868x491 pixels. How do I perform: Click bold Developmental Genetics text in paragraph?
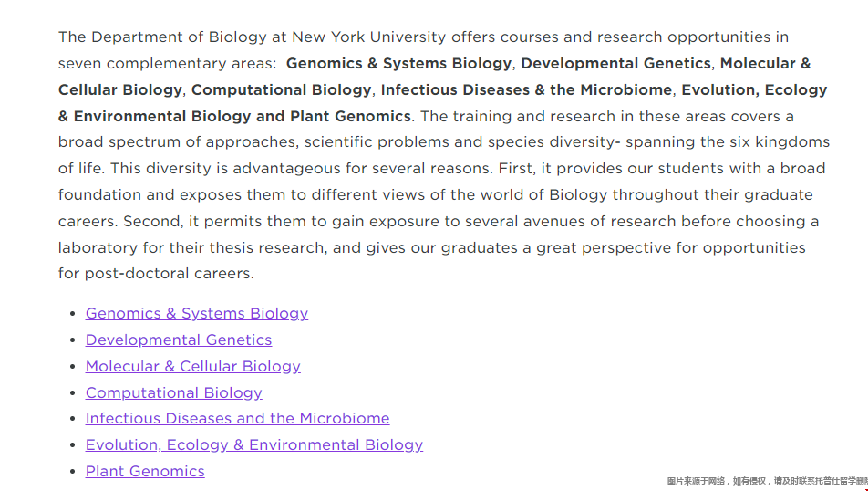615,64
